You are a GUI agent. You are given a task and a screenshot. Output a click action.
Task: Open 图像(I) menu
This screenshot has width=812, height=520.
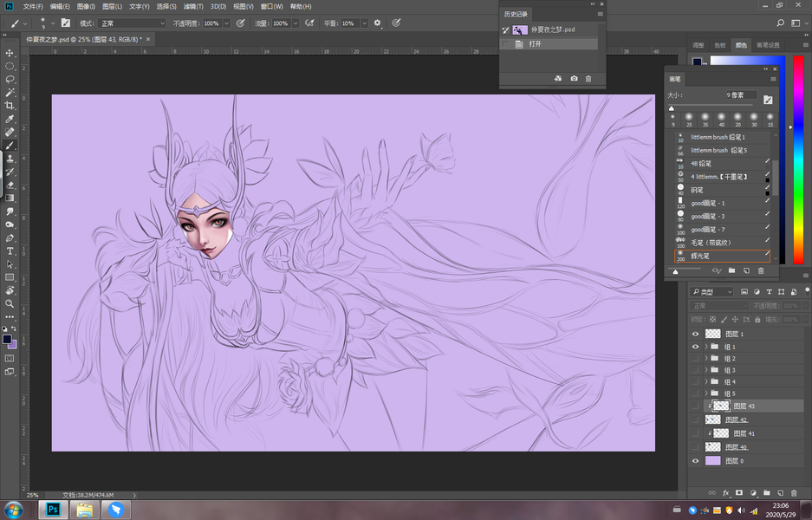pyautogui.click(x=86, y=6)
